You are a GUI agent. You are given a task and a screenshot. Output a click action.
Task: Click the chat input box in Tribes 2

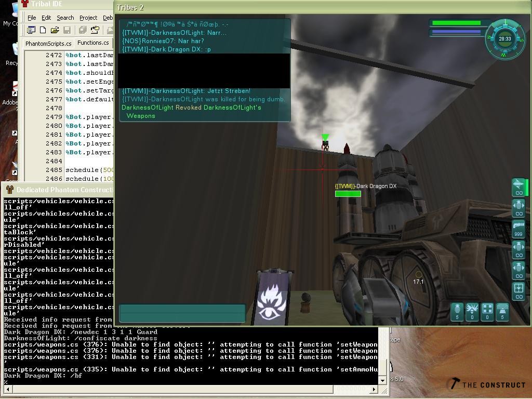pos(182,313)
